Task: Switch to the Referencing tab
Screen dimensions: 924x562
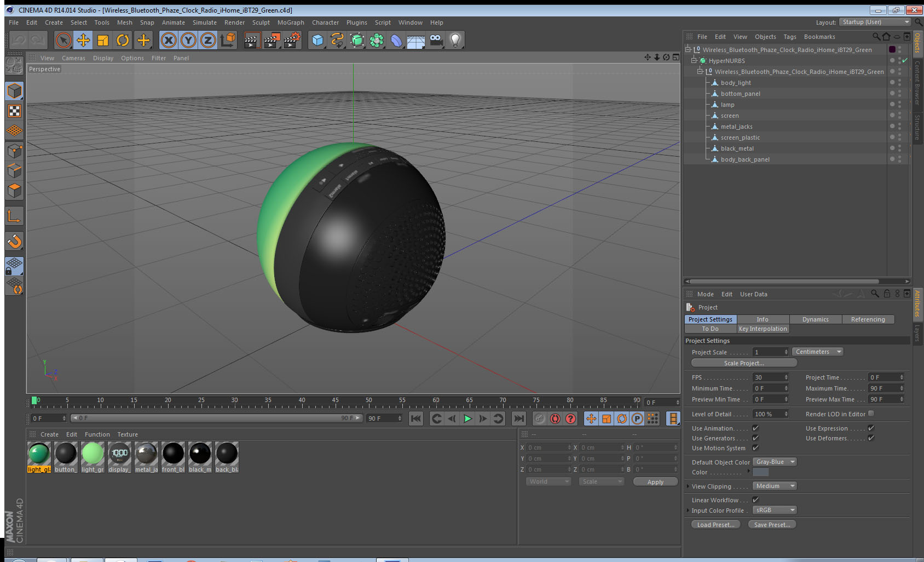Action: pyautogui.click(x=868, y=319)
